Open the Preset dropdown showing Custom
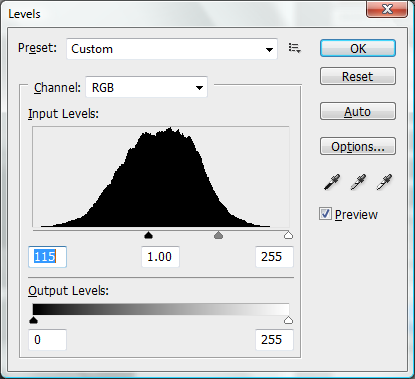Image resolution: width=415 pixels, height=379 pixels. coord(172,49)
